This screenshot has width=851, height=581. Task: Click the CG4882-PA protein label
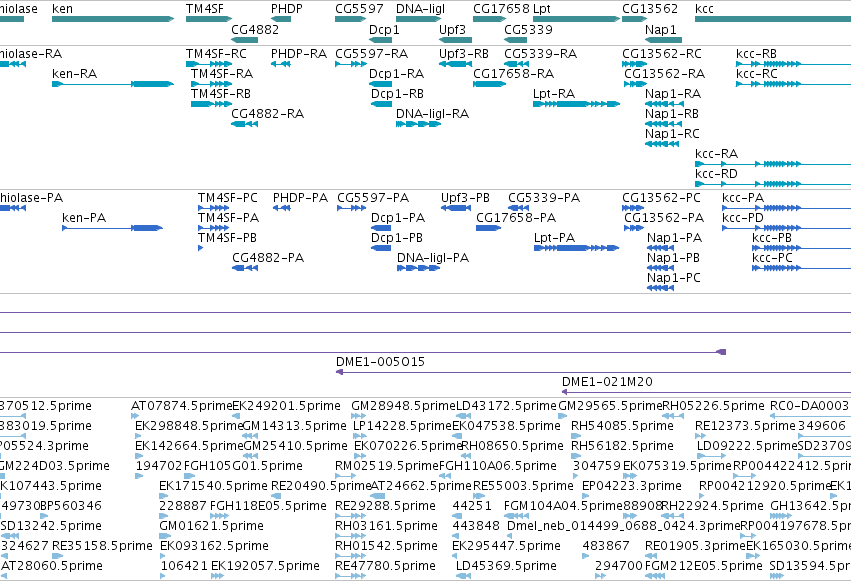(268, 258)
